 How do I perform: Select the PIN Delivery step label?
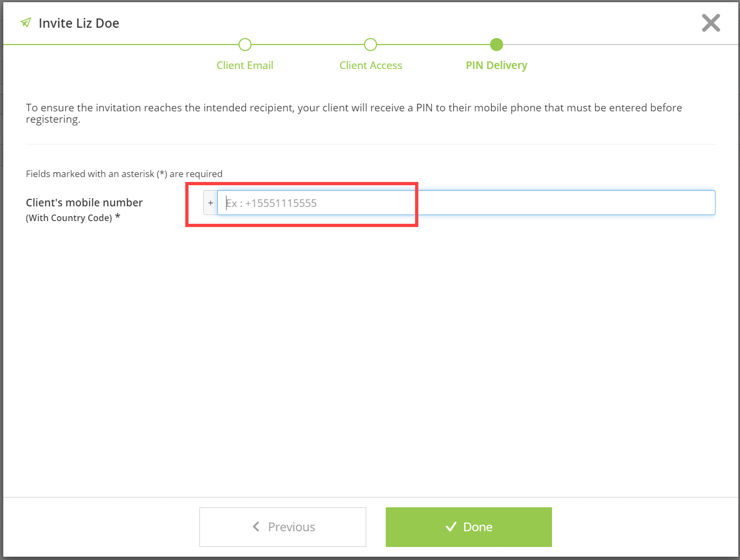pyautogui.click(x=497, y=65)
